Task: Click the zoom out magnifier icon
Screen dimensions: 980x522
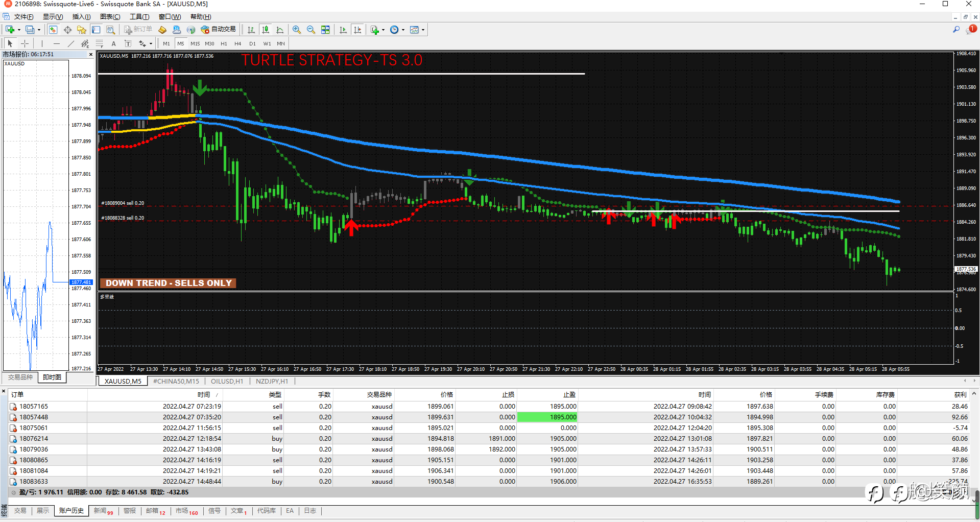Action: [x=310, y=30]
